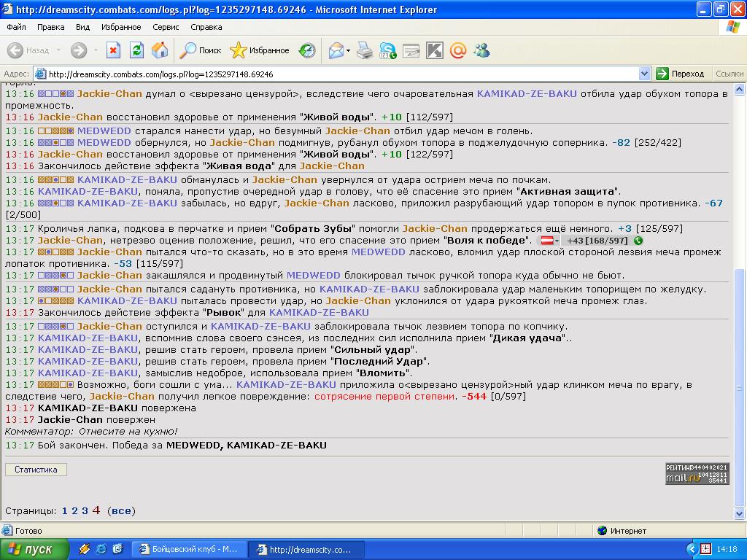This screenshot has height=560, width=747.
Task: Show all pages via (все) link
Action: [122, 511]
